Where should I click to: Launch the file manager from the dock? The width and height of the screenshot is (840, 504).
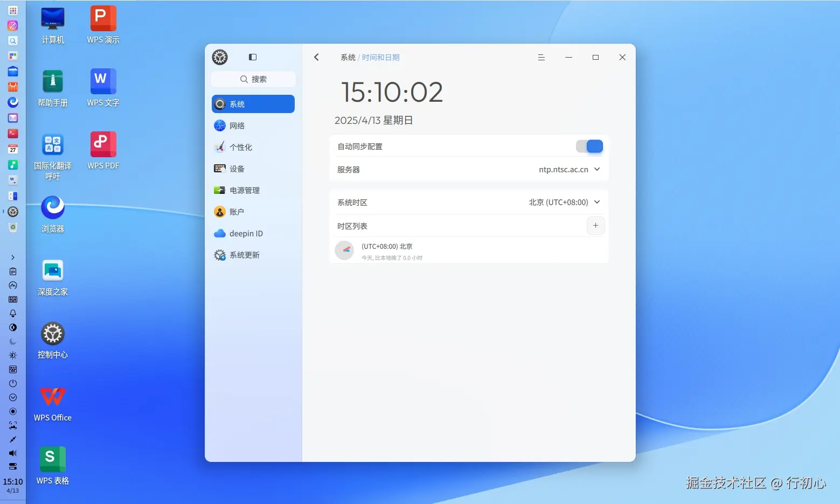tap(13, 72)
